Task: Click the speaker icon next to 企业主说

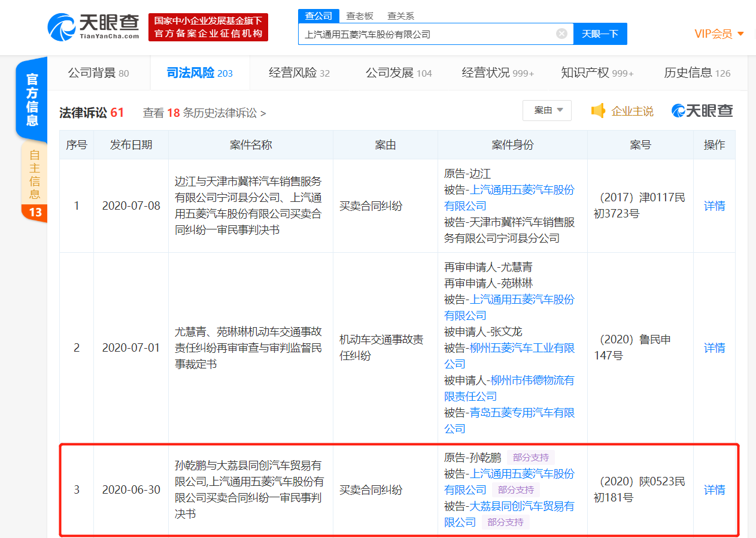Action: [x=598, y=111]
